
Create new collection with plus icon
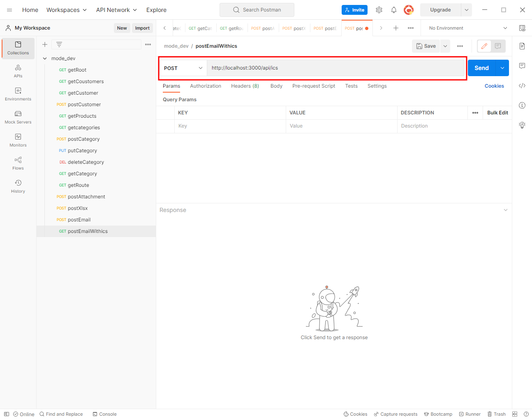[45, 44]
